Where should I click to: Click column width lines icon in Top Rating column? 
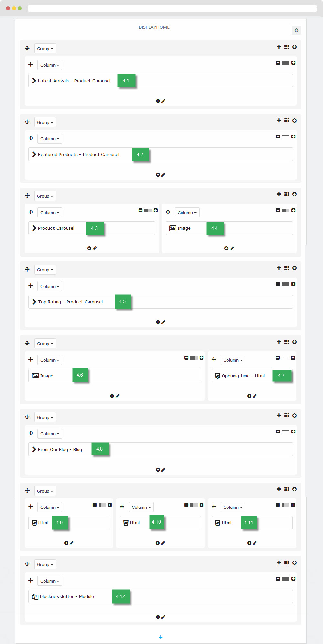click(286, 284)
